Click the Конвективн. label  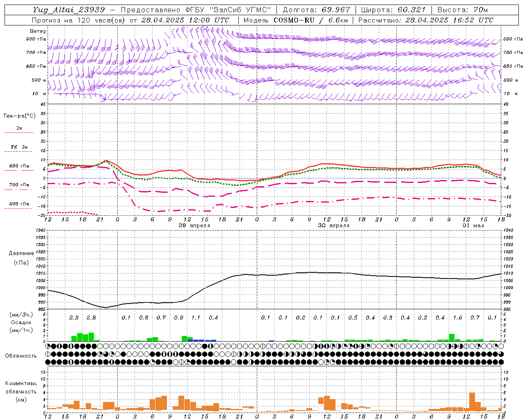pyautogui.click(x=21, y=383)
